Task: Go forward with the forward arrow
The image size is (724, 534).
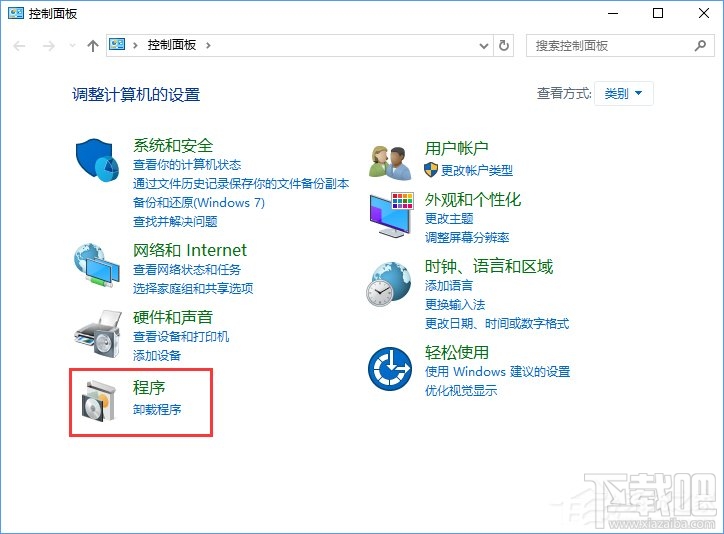Action: click(x=48, y=46)
